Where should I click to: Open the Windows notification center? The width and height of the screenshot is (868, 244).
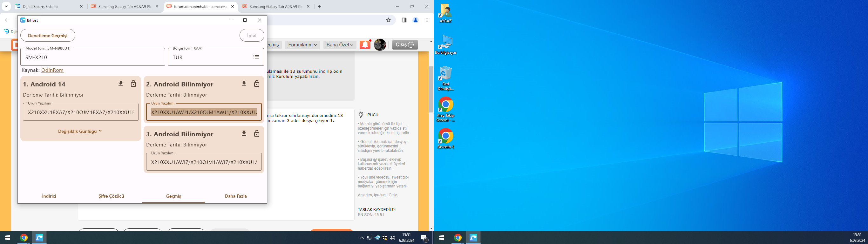click(424, 238)
